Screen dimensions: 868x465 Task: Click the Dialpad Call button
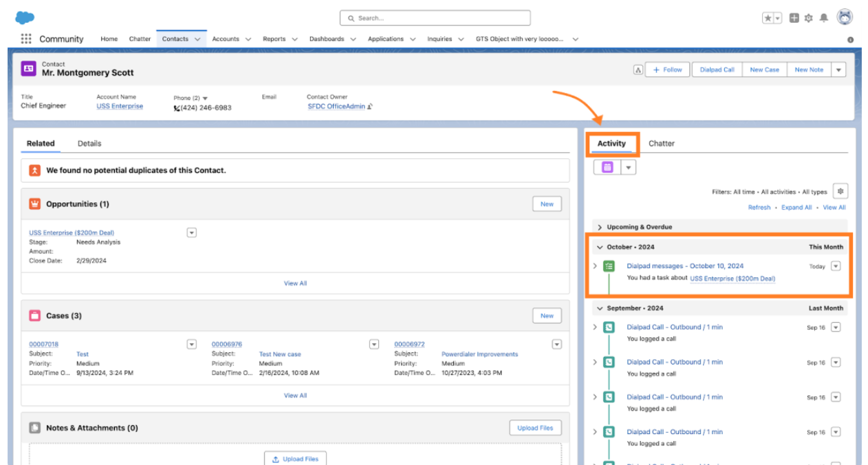717,69
